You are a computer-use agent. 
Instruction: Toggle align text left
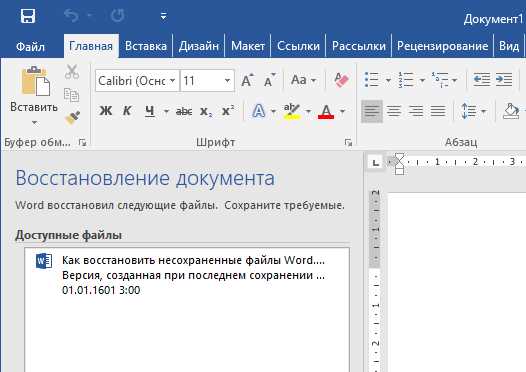[372, 111]
